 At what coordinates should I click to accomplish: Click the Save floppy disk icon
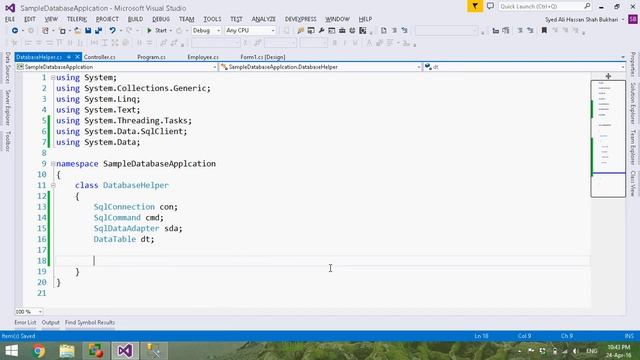click(88, 31)
